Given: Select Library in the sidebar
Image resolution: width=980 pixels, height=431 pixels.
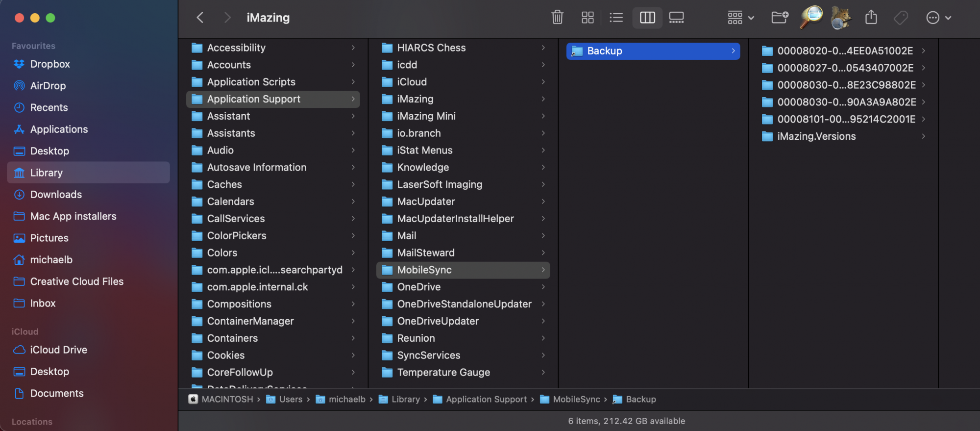Looking at the screenshot, I should (x=89, y=173).
